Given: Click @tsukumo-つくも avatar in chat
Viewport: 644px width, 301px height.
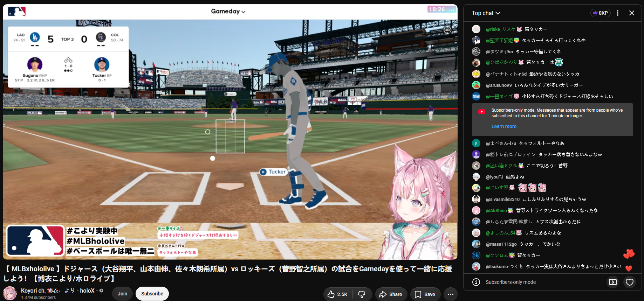Looking at the screenshot, I should [476, 266].
